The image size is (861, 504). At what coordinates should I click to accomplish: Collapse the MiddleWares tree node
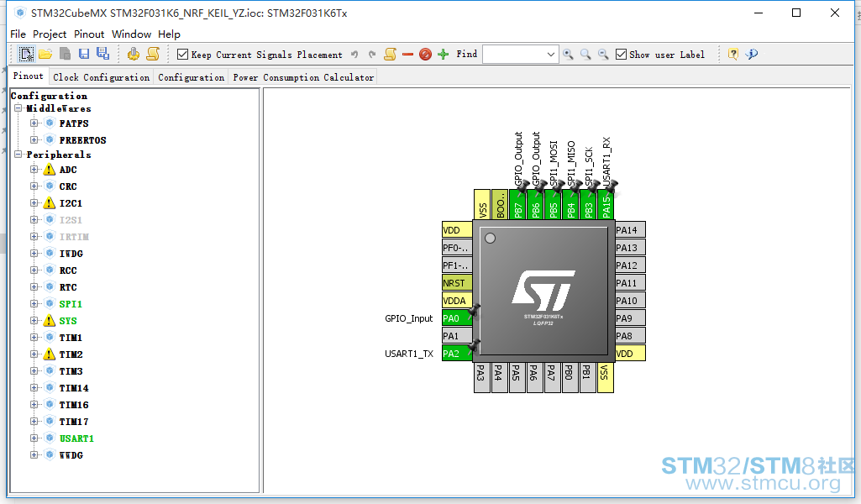[x=18, y=108]
